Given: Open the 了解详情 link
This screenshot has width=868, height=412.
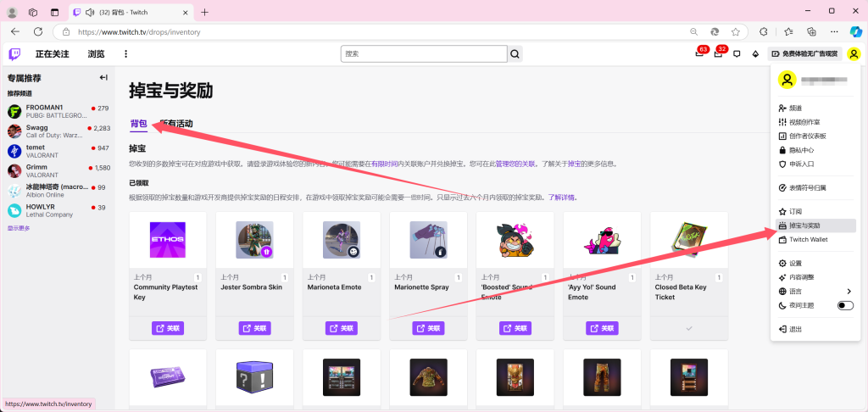Looking at the screenshot, I should tap(563, 198).
